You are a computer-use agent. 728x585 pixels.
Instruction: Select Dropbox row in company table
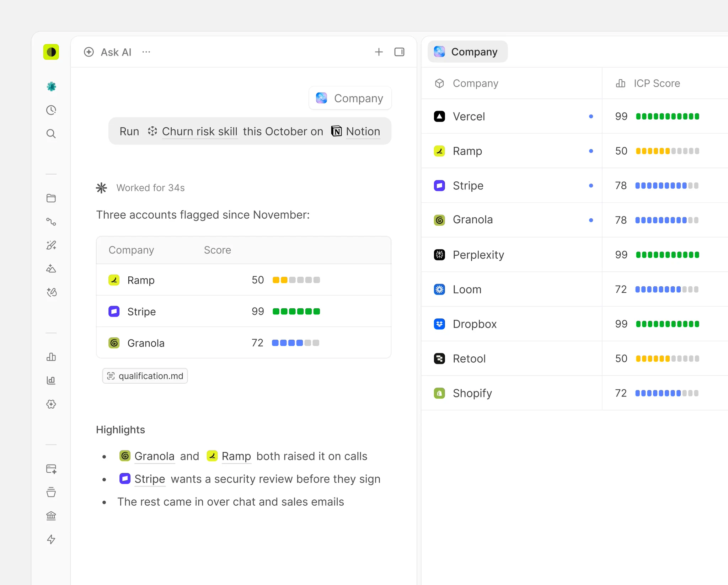pyautogui.click(x=574, y=324)
